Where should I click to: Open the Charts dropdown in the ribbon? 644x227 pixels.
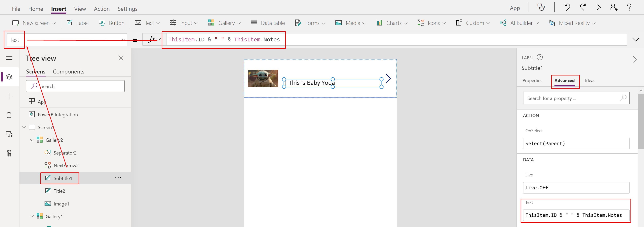point(392,23)
